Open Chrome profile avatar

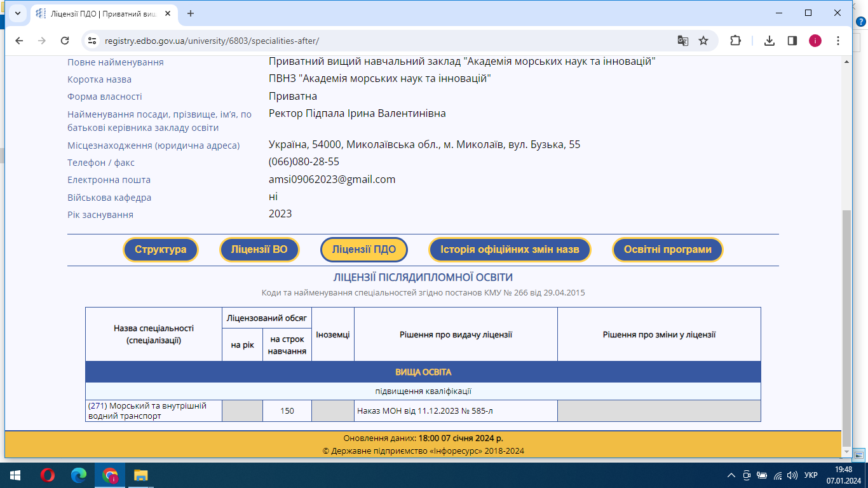click(x=815, y=41)
